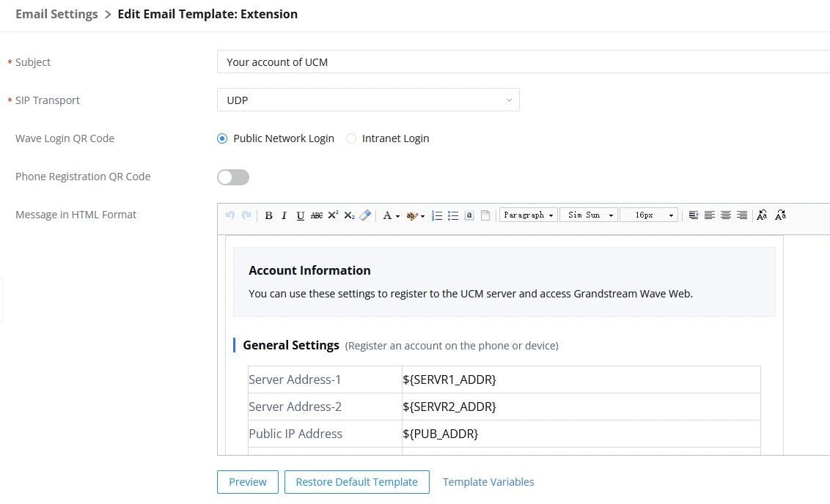Viewport: 830px width, 504px height.
Task: Click the undo icon in editor toolbar
Action: pos(229,215)
